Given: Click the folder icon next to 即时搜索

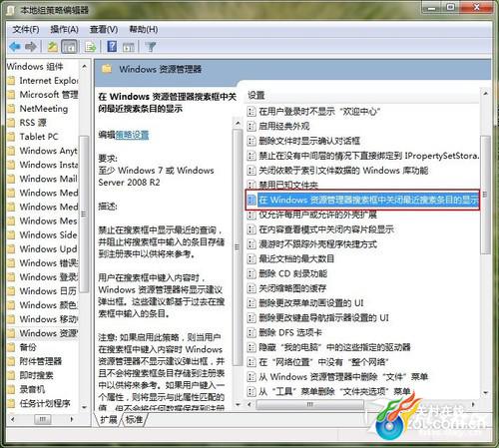Looking at the screenshot, I should pos(11,375).
